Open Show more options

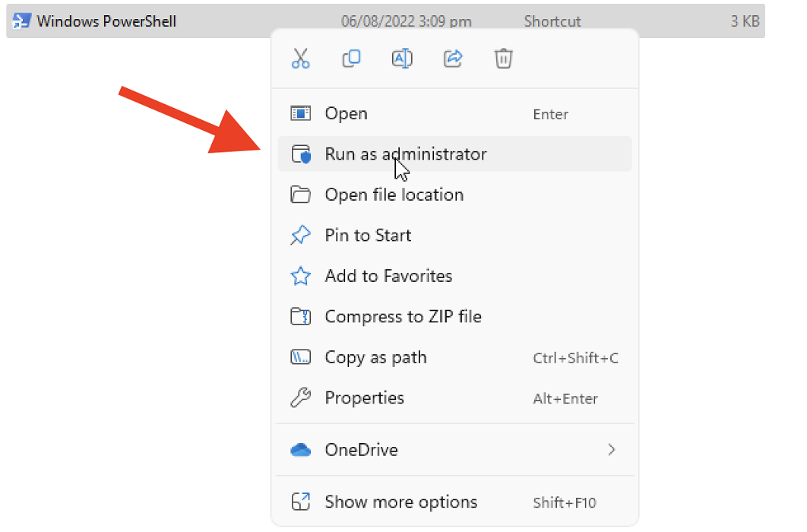pyautogui.click(x=400, y=502)
